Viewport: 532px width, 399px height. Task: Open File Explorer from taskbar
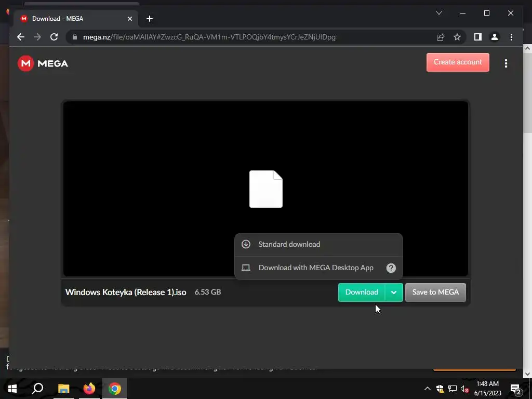[63, 389]
